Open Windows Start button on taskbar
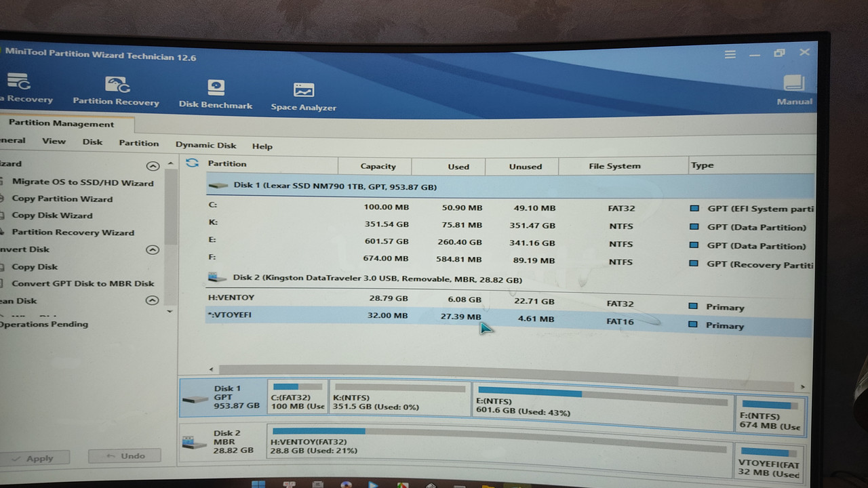This screenshot has height=488, width=868. pyautogui.click(x=258, y=484)
